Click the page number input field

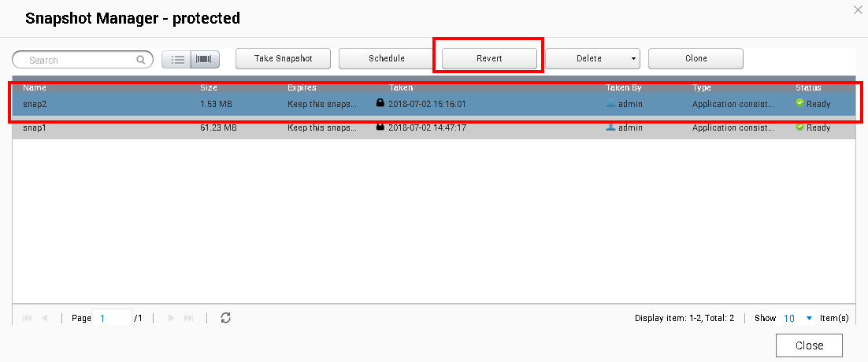112,318
